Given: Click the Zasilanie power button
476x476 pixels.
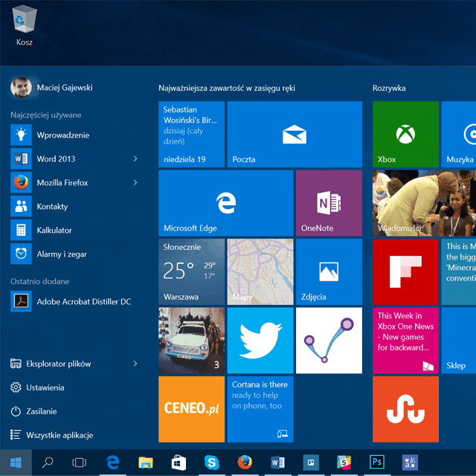Looking at the screenshot, I should (43, 411).
